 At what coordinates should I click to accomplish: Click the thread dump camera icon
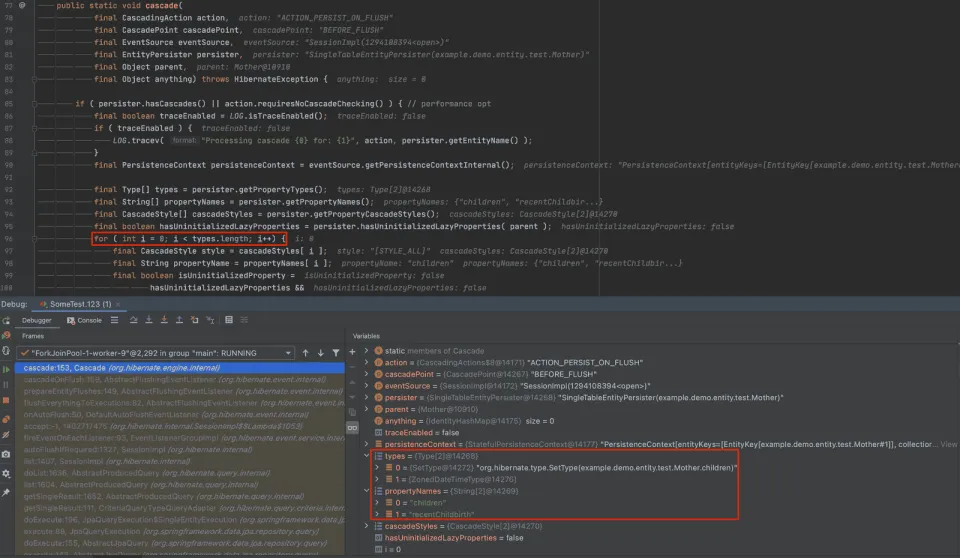point(6,454)
